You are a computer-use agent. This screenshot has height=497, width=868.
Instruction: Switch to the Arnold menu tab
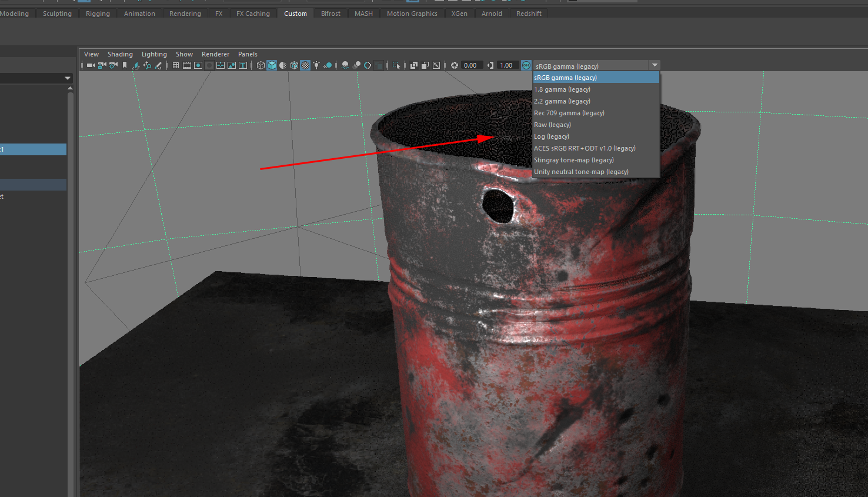(x=492, y=13)
